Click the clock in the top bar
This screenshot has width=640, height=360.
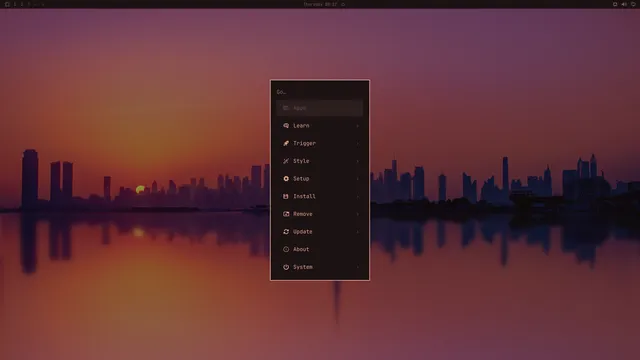coord(320,4)
